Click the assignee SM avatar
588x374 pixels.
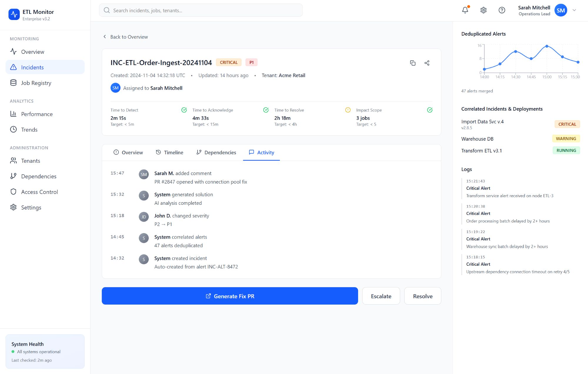coord(115,88)
